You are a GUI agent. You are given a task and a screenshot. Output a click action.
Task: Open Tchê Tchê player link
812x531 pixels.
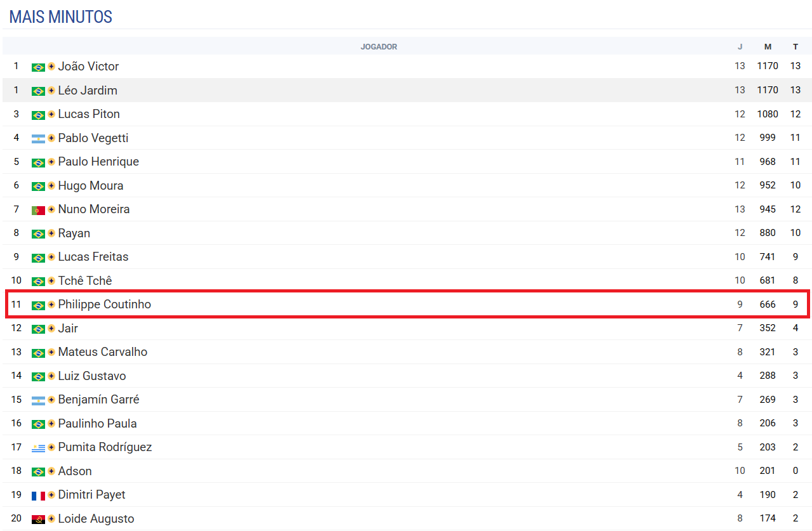tap(85, 280)
